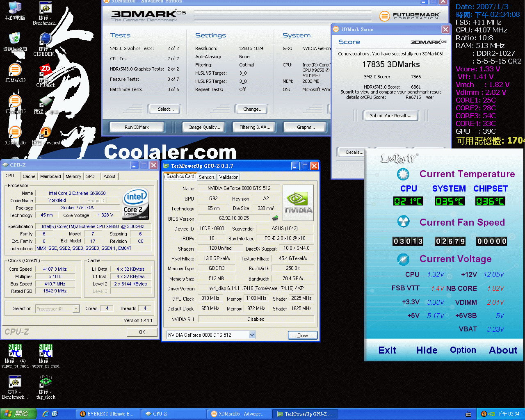The width and height of the screenshot is (525, 420).
Task: Click the 17835 3DMarks score text
Action: [391, 64]
